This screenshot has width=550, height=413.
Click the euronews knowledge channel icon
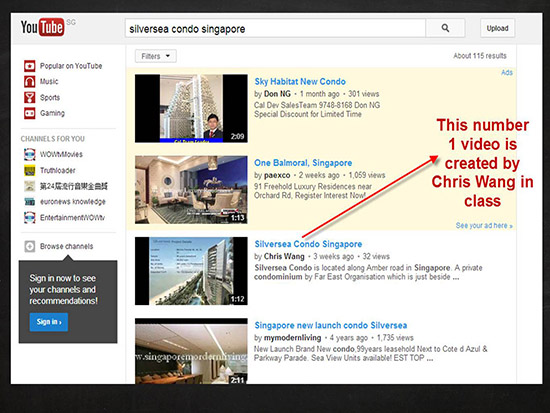click(29, 202)
